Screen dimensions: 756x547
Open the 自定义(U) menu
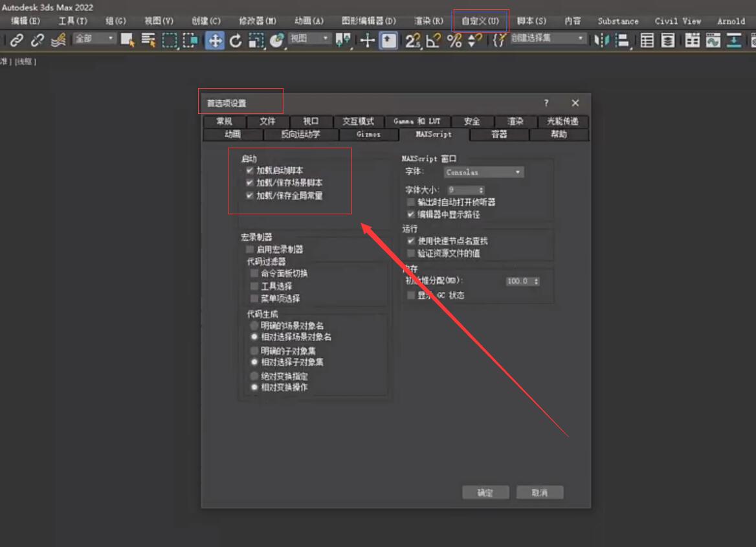point(480,21)
